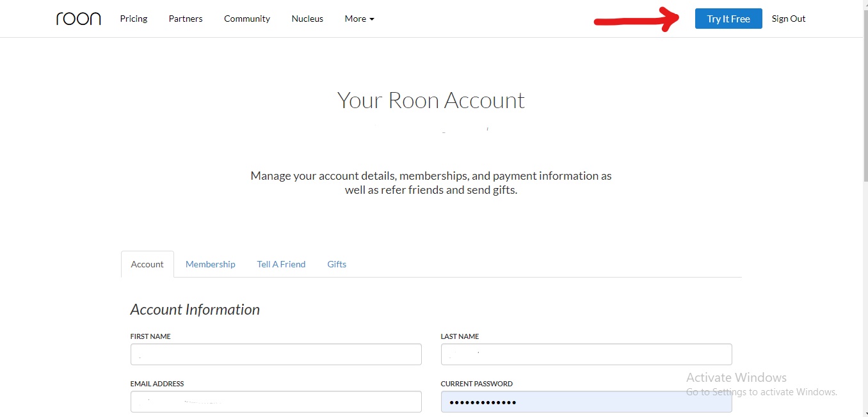Select Nucleus in the top navigation

click(307, 19)
